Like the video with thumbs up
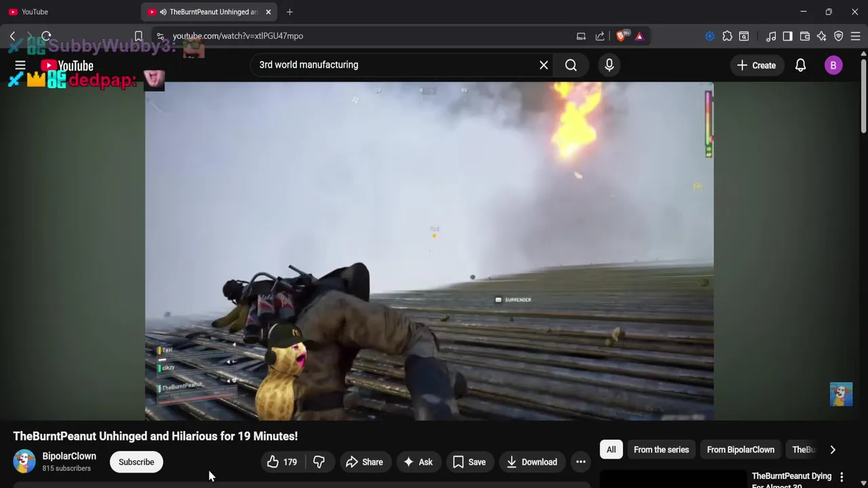Screen dimensions: 868x488 pyautogui.click(x=282, y=462)
